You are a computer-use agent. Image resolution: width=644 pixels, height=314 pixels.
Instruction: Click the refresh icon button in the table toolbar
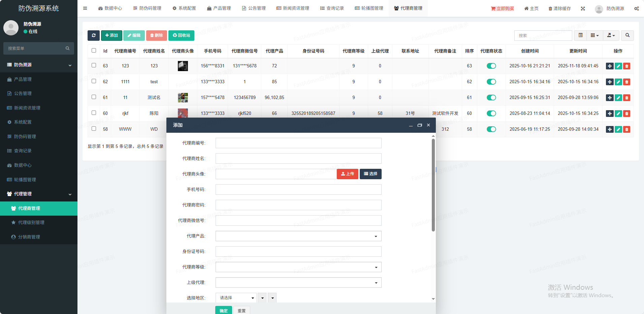coord(93,35)
